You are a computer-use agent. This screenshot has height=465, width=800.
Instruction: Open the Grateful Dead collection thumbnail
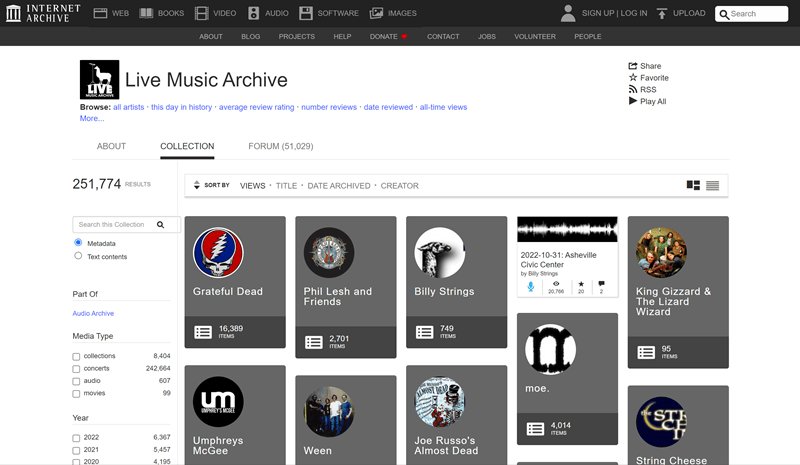(218, 253)
